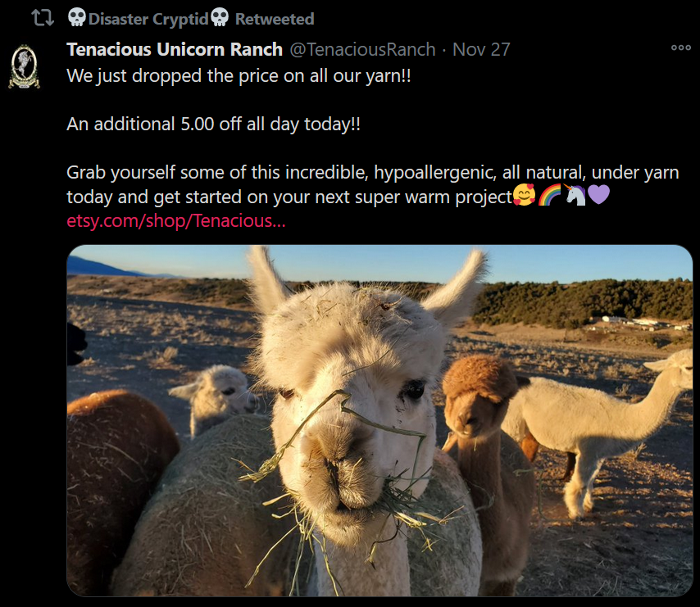Open Tenacious Unicorn Ranch display name
Viewport: 700px width, 607px height.
[x=175, y=49]
